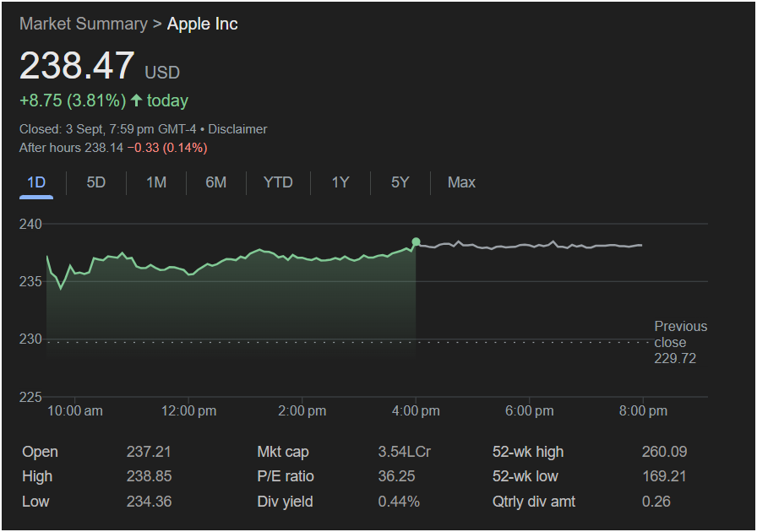Open the Disclaimer link
This screenshot has width=757, height=532.
click(x=237, y=129)
